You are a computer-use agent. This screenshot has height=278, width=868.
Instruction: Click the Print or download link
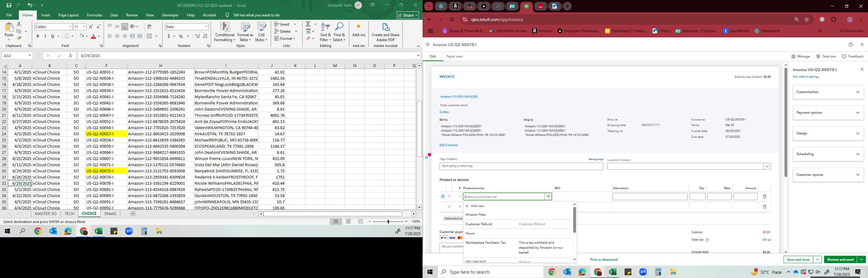pos(604,259)
